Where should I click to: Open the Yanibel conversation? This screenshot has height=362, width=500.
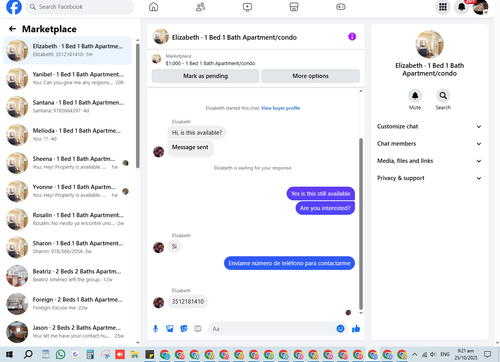coord(67,79)
